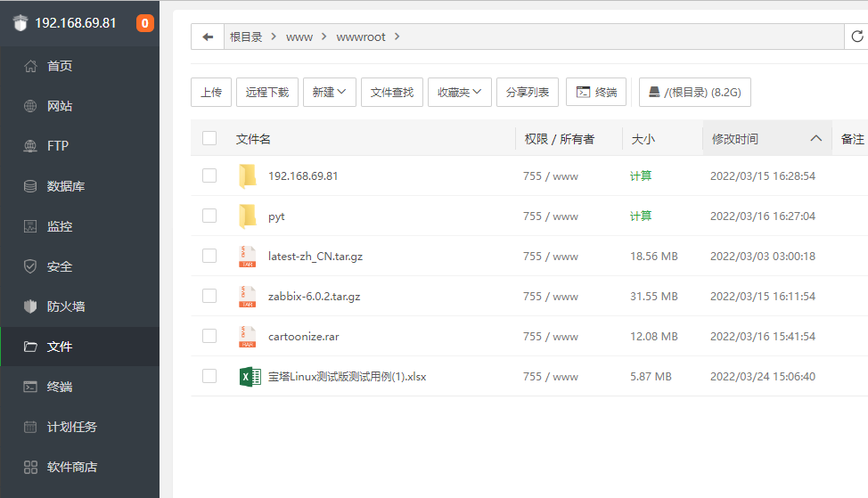868x498 pixels.
Task: Click the 首页 home icon in sidebar
Action: point(30,66)
